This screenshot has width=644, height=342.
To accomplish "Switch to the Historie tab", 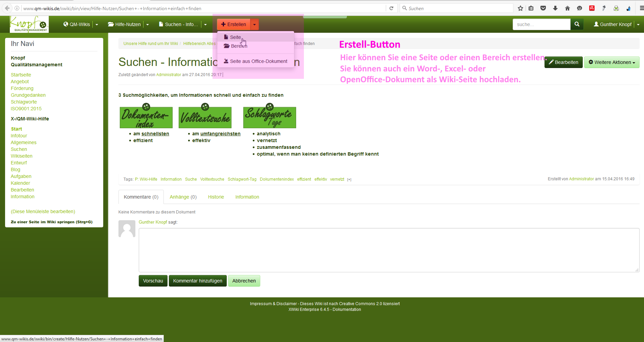I will tap(216, 197).
